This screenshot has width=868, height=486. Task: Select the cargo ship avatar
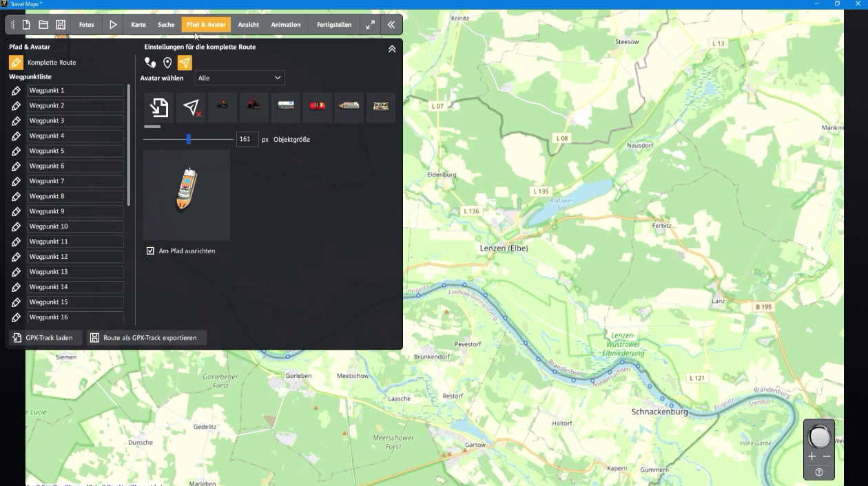coord(349,107)
